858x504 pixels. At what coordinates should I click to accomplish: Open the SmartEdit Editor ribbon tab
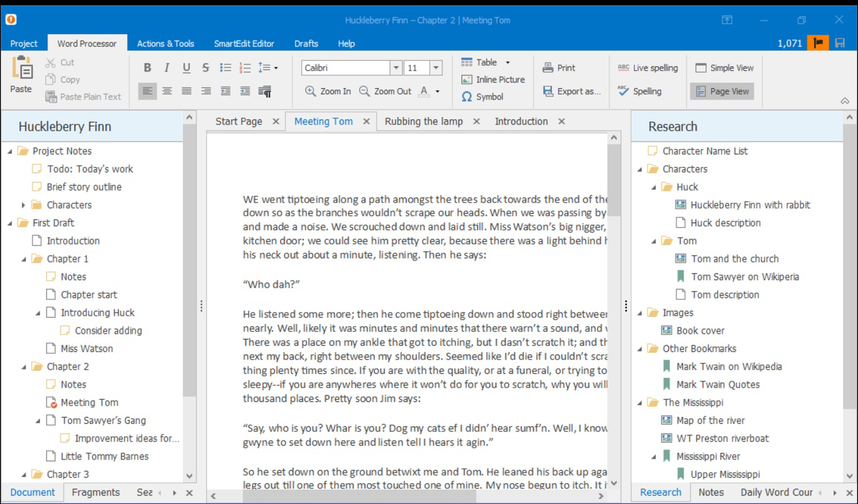(244, 43)
